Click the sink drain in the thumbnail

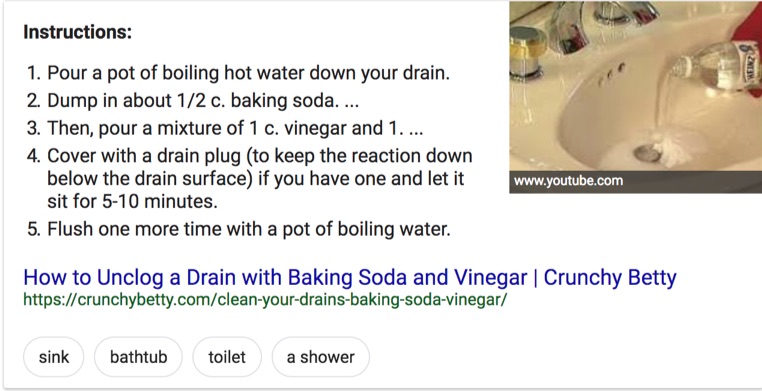pos(647,153)
